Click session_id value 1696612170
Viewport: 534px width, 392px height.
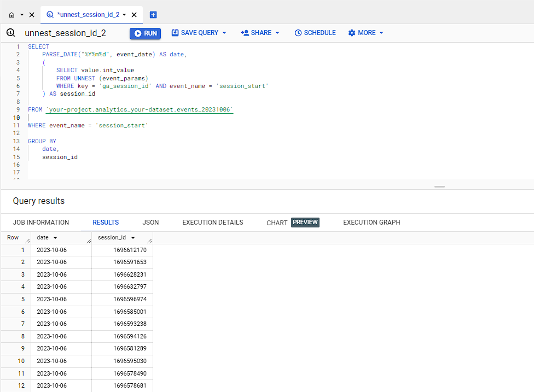(130, 250)
